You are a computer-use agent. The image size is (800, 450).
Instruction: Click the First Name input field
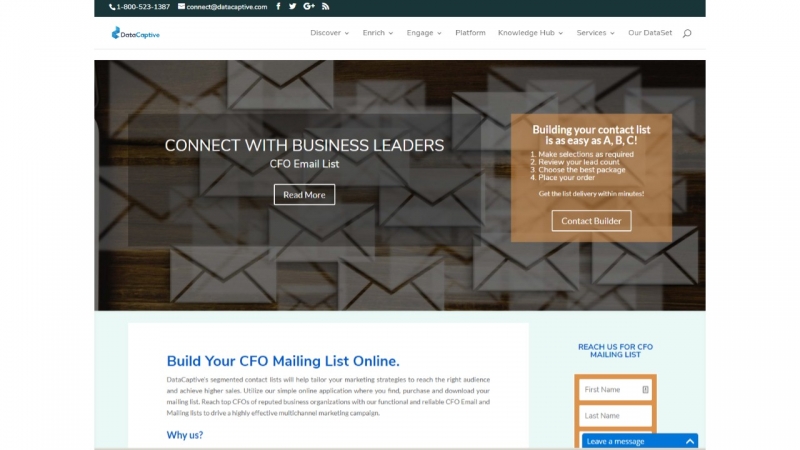(615, 390)
